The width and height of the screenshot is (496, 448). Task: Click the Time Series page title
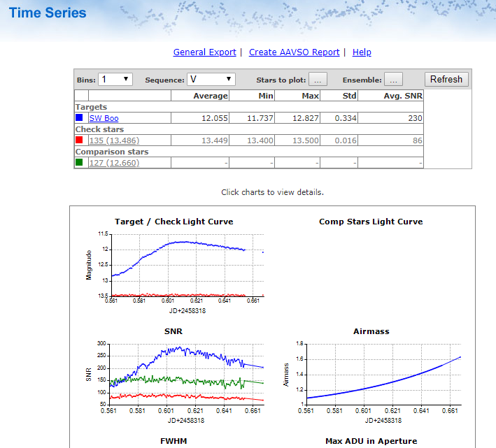pyautogui.click(x=48, y=13)
